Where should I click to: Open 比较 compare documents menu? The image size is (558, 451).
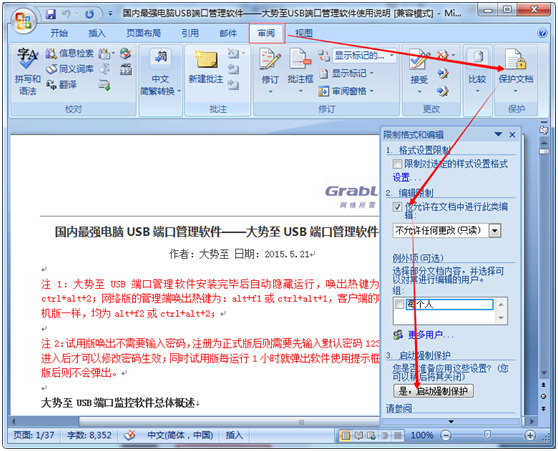(477, 71)
